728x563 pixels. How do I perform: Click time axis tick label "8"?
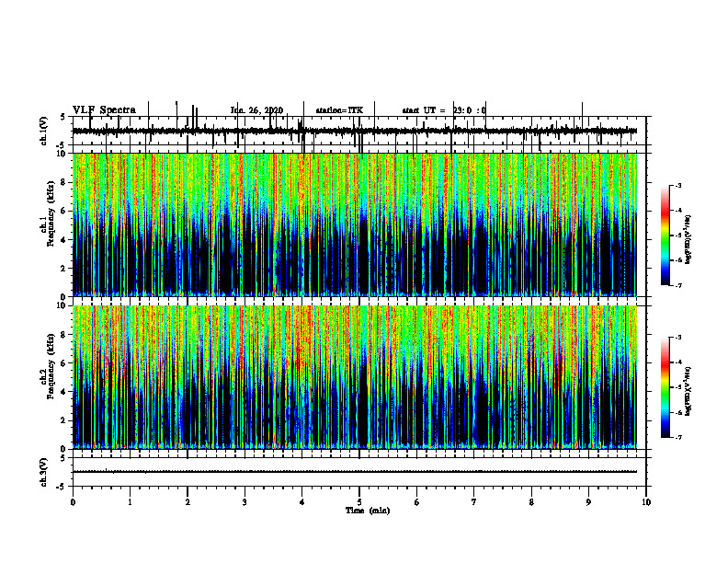tap(531, 502)
